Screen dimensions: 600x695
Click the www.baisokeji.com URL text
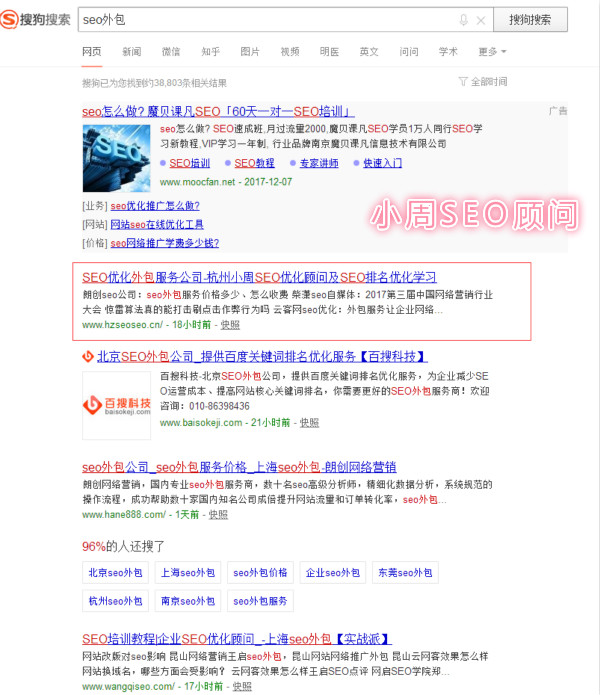pyautogui.click(x=201, y=422)
